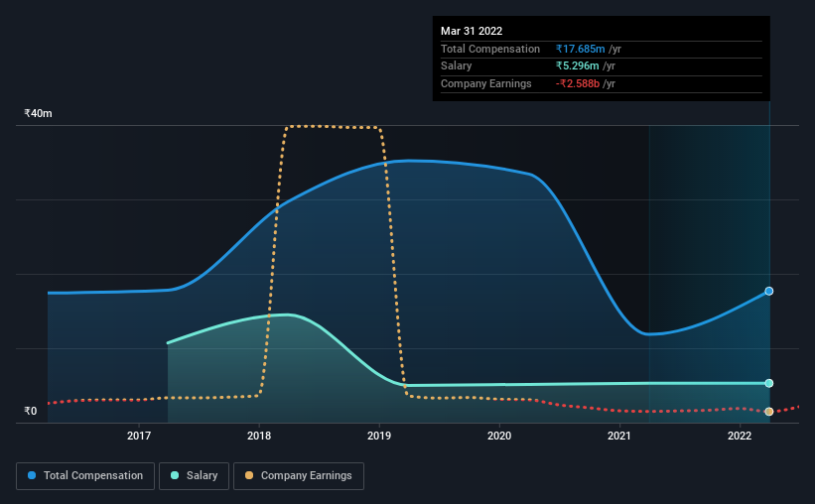The width and height of the screenshot is (815, 504).
Task: Click the 2019 x-axis label
Action: [x=379, y=436]
